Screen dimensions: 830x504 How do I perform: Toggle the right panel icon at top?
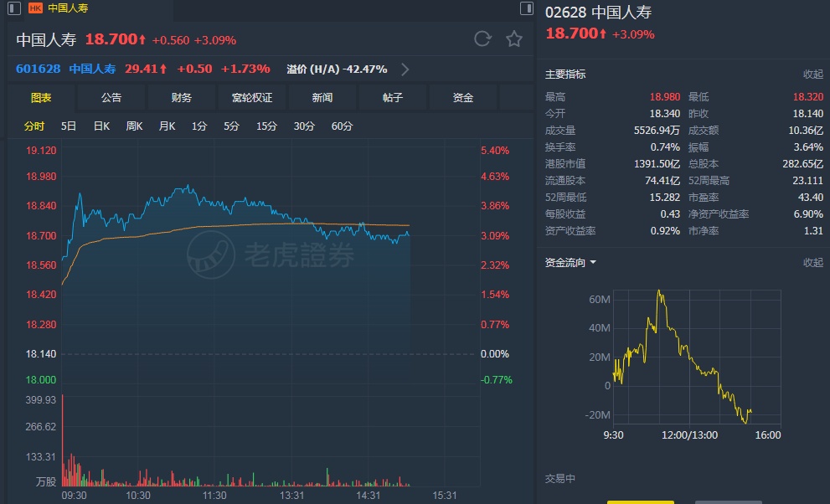tap(526, 8)
